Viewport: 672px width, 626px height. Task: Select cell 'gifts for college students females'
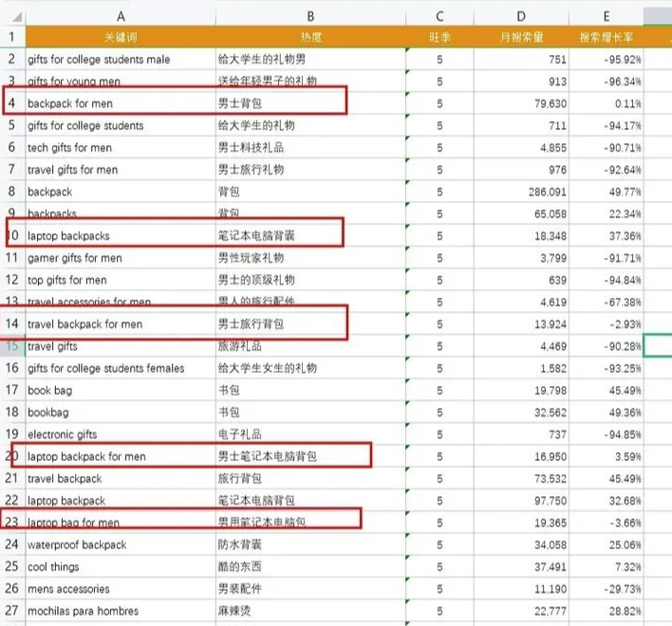121,368
